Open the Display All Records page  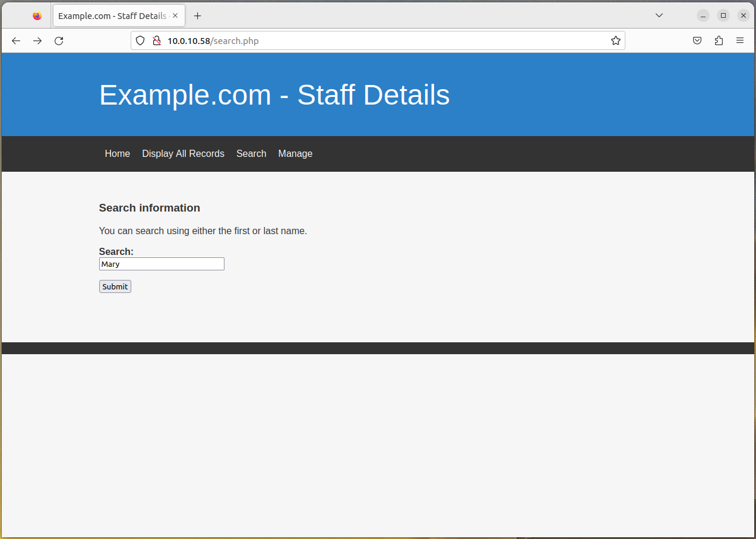(183, 154)
